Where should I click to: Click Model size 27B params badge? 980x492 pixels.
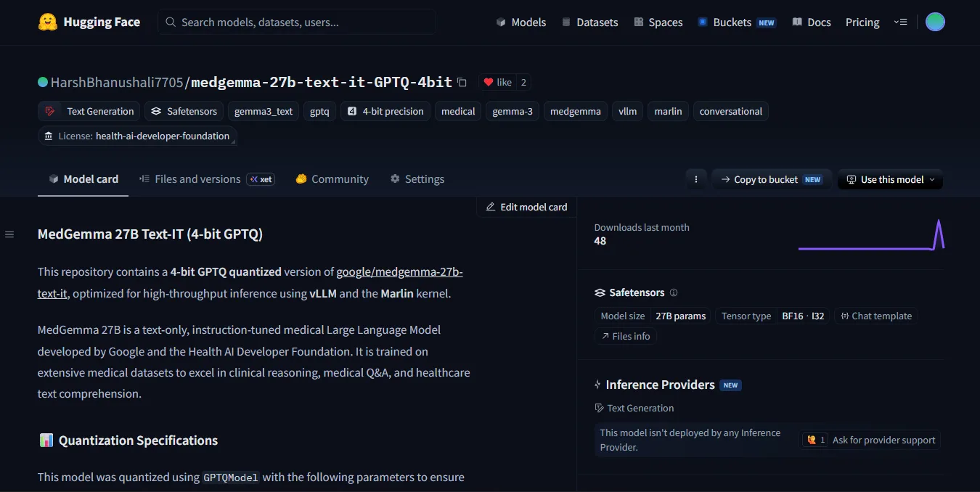653,316
